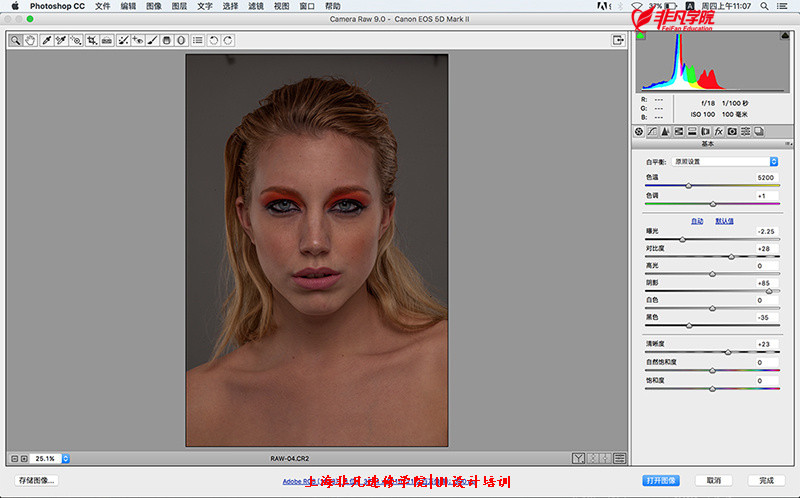Open Notification Center in menu bar
The height and width of the screenshot is (498, 800).
coord(782,6)
